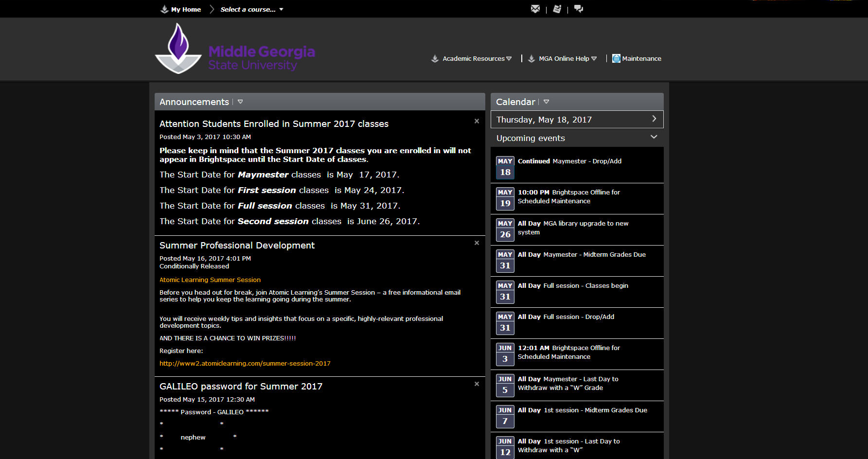Open the updates alerts icon

tap(557, 9)
